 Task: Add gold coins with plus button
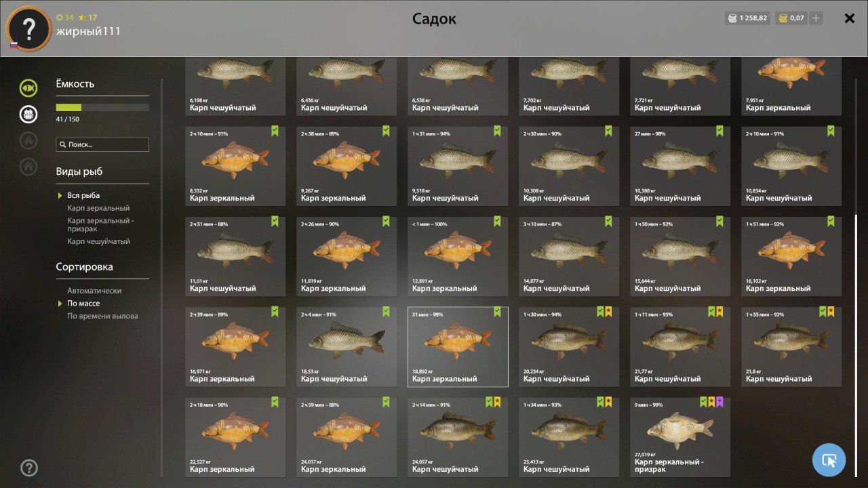click(x=816, y=18)
